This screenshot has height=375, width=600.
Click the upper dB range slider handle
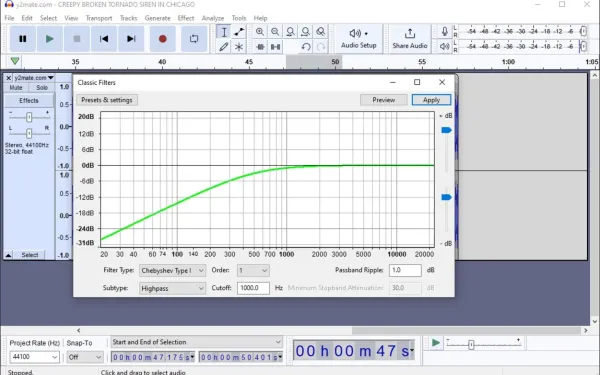[446, 130]
